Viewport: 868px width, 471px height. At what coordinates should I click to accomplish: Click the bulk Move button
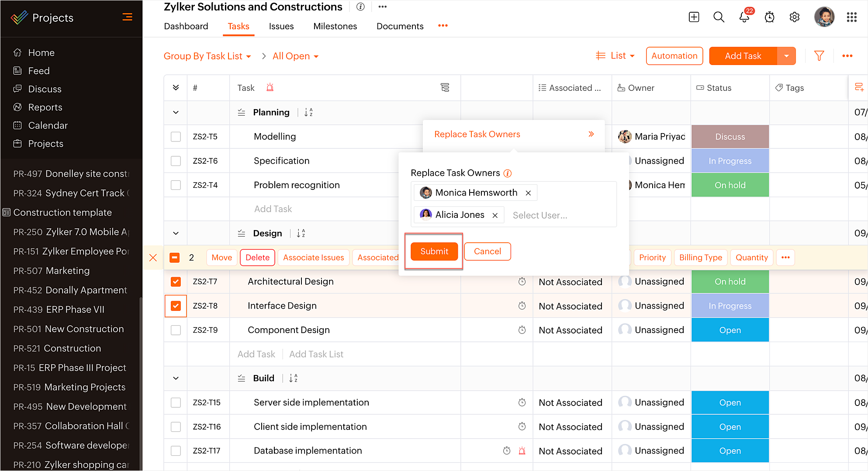pyautogui.click(x=221, y=258)
